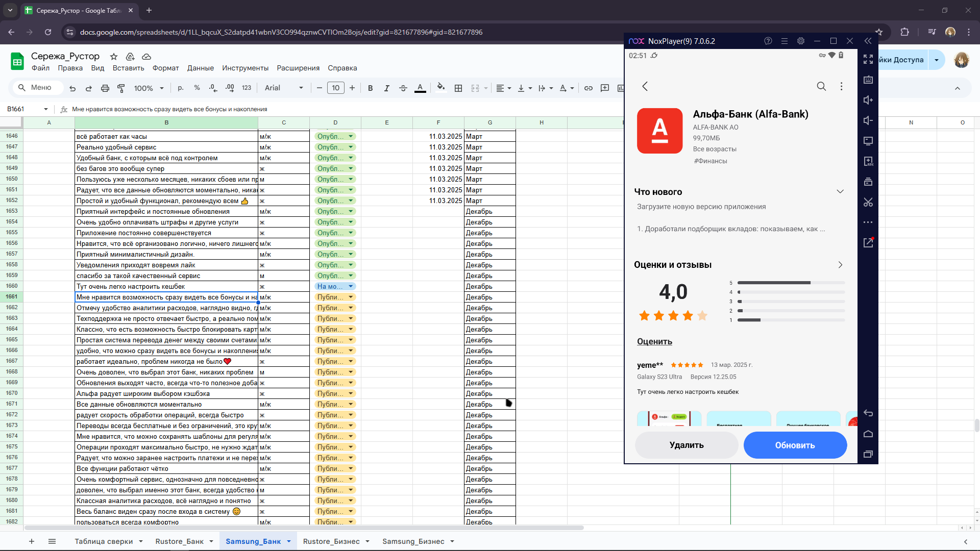Star the Сережа_Рустор document
980x551 pixels.
(x=114, y=57)
